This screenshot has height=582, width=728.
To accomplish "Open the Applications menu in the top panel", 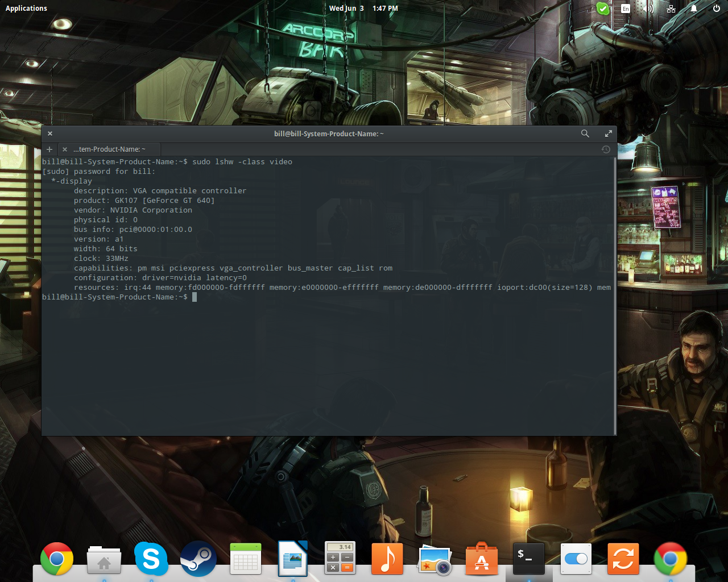I will (26, 9).
